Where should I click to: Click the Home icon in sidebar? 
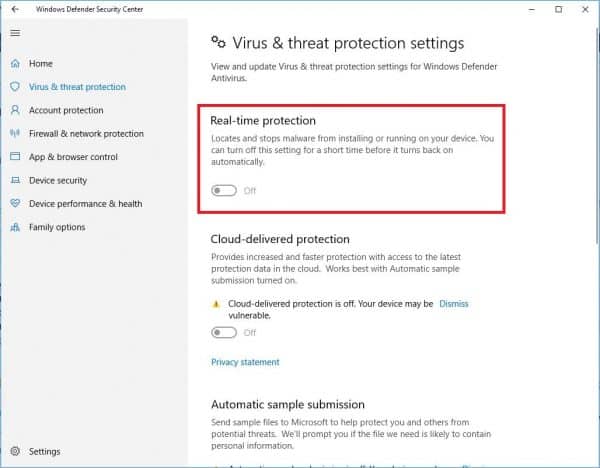(15, 64)
